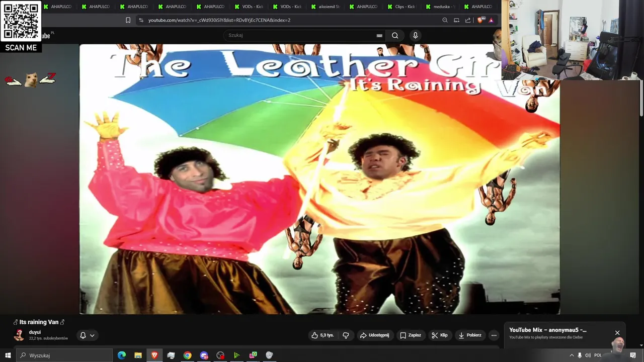Click the YouTube search magnifier button
Image resolution: width=644 pixels, height=362 pixels.
click(x=395, y=35)
